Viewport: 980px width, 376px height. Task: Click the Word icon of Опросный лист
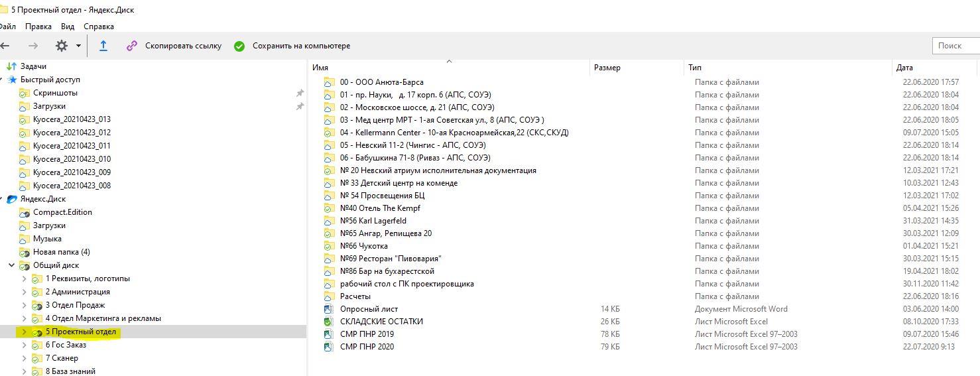(x=328, y=309)
